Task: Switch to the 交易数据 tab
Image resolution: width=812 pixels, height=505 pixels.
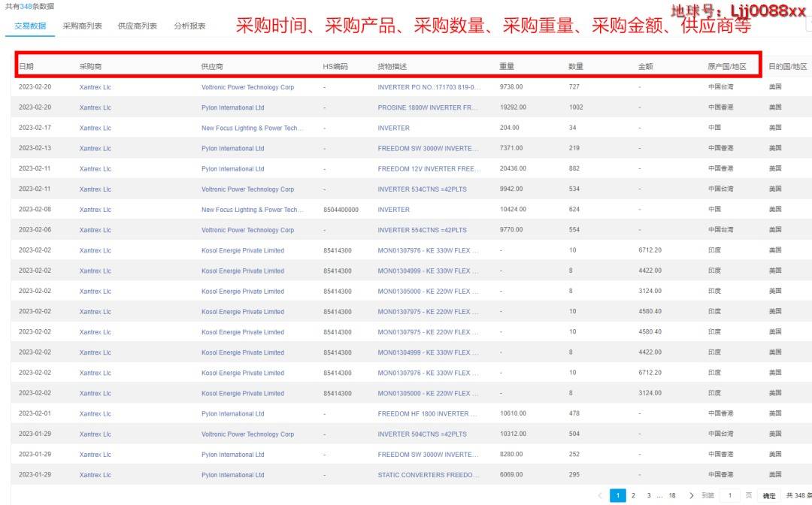Action: (x=30, y=26)
